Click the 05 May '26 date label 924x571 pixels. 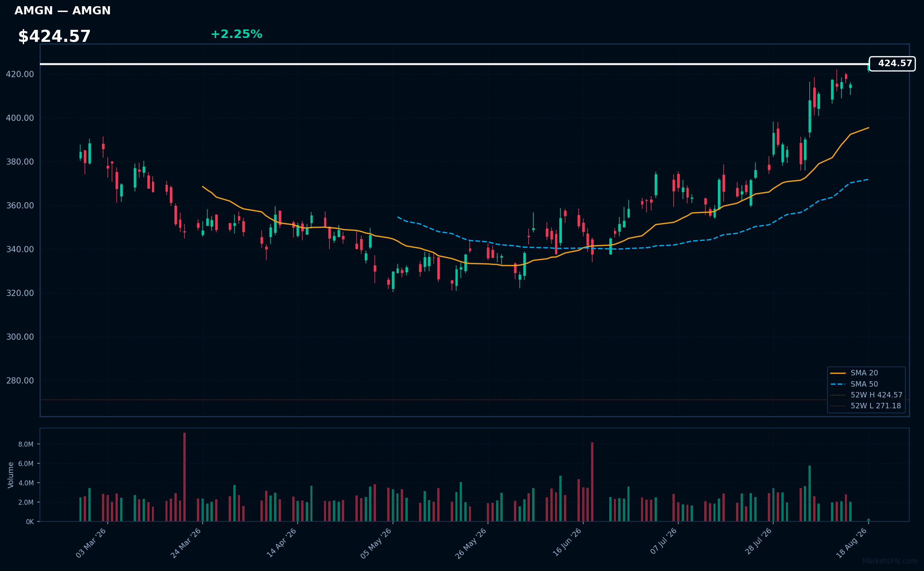click(x=376, y=543)
